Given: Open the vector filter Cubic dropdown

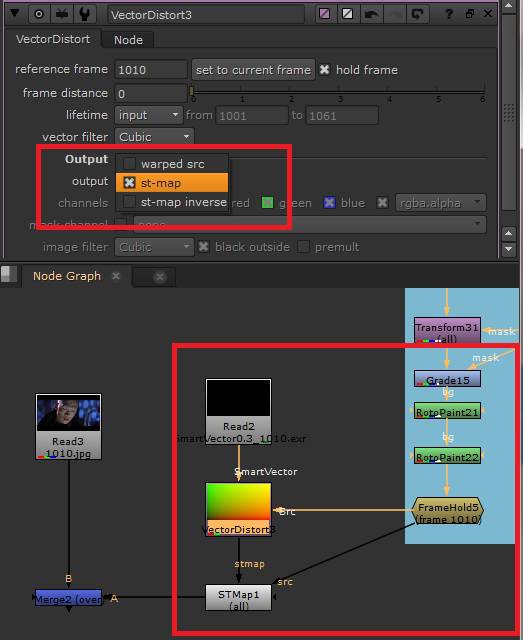Looking at the screenshot, I should [154, 137].
